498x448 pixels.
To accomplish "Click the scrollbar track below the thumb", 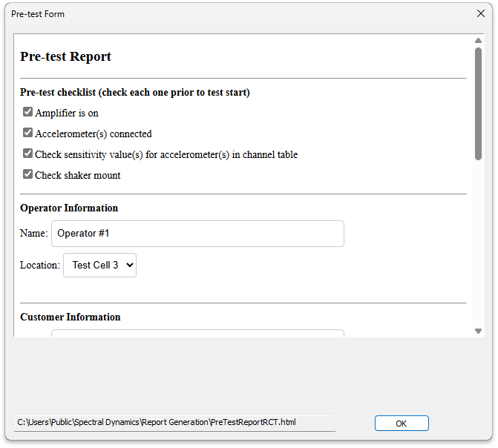I will 478,245.
